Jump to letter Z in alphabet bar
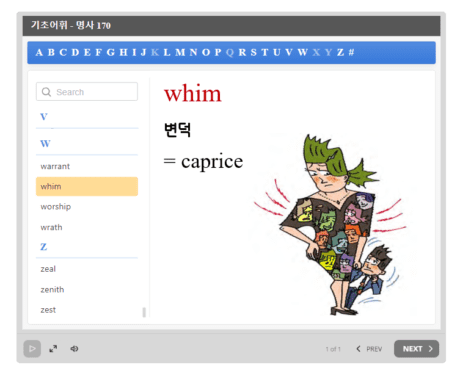 tap(340, 53)
